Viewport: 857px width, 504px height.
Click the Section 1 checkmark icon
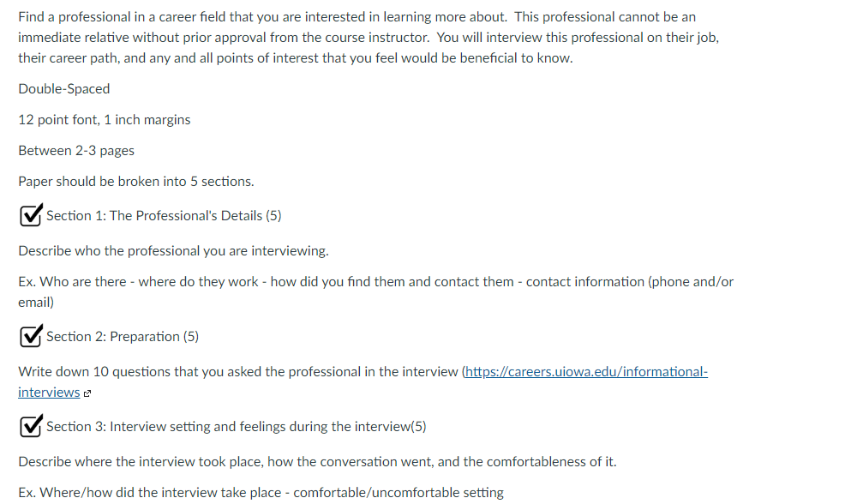pos(31,215)
